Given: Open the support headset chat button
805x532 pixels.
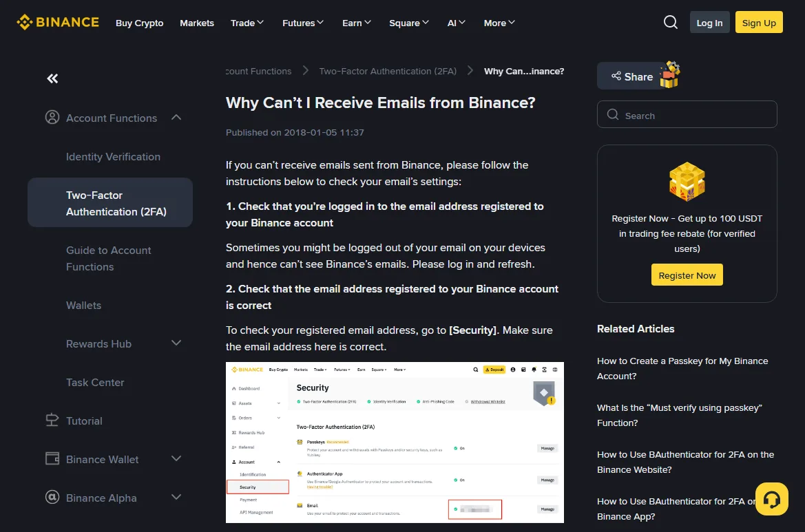Looking at the screenshot, I should coord(772,499).
